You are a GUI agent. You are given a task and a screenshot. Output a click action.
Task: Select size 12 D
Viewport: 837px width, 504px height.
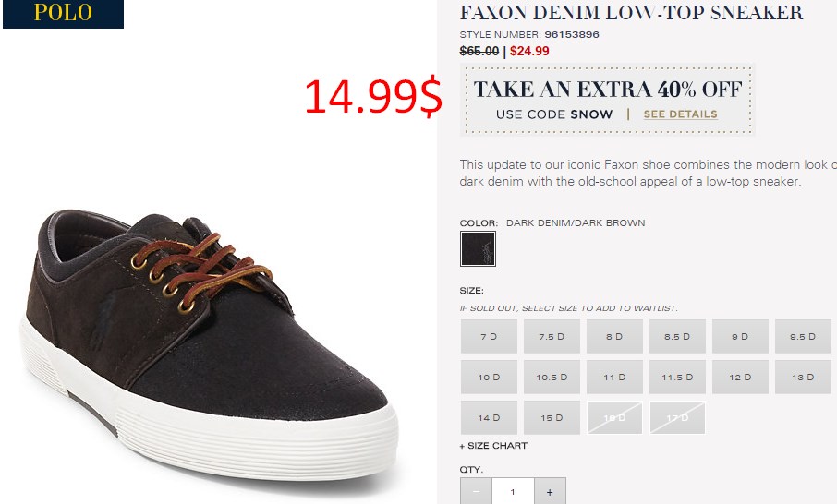[x=740, y=377]
